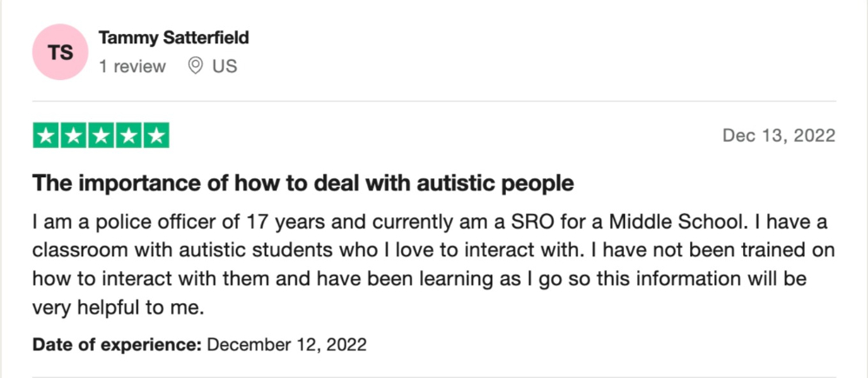Click the US country label
This screenshot has width=868, height=378.
point(224,66)
